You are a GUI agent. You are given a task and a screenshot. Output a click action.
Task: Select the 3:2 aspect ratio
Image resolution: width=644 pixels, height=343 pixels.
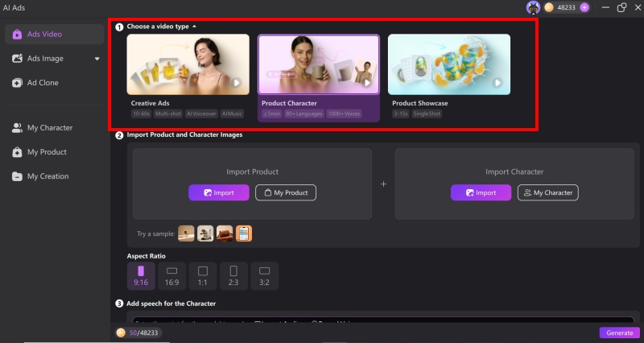(x=265, y=276)
